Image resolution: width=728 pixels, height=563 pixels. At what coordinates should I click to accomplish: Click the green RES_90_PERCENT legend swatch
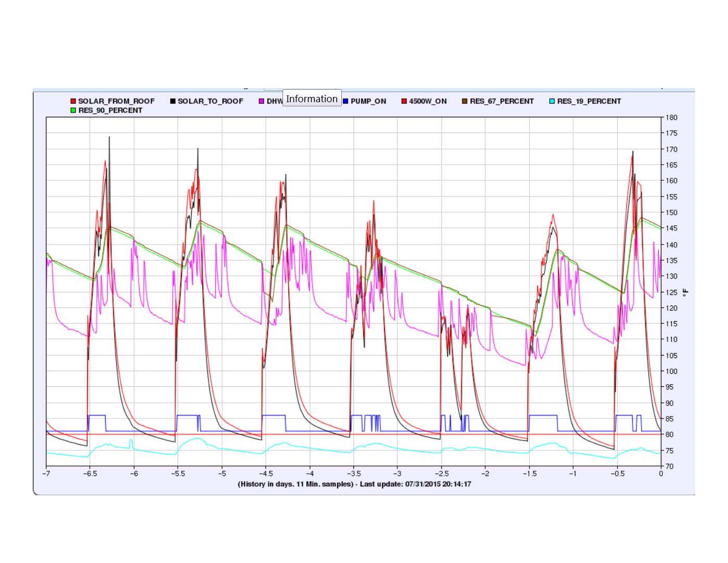click(73, 111)
